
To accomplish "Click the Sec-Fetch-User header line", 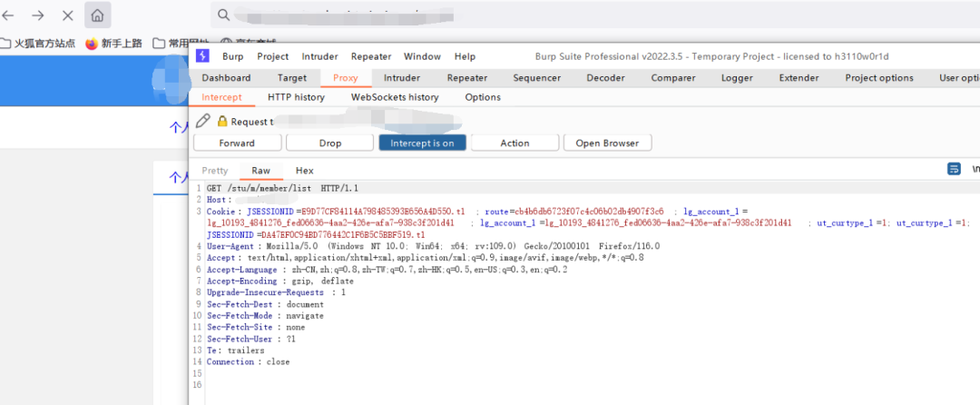I will click(251, 339).
